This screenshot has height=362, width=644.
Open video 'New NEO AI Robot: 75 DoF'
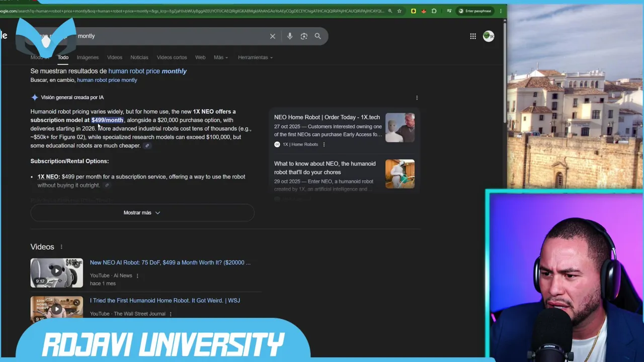pos(170,262)
